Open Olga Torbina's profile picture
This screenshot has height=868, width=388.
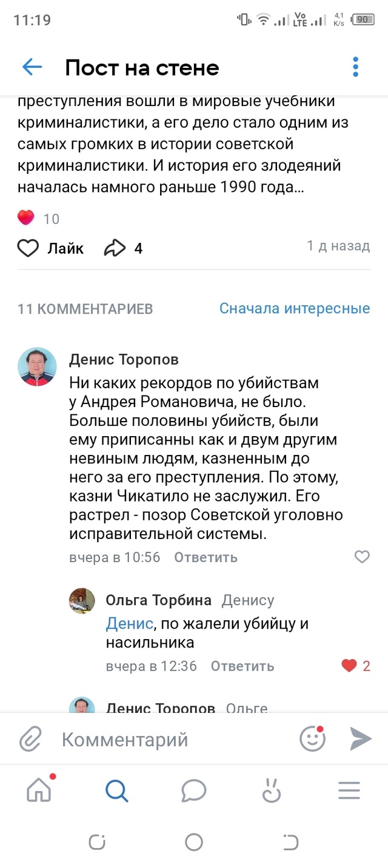[82, 601]
